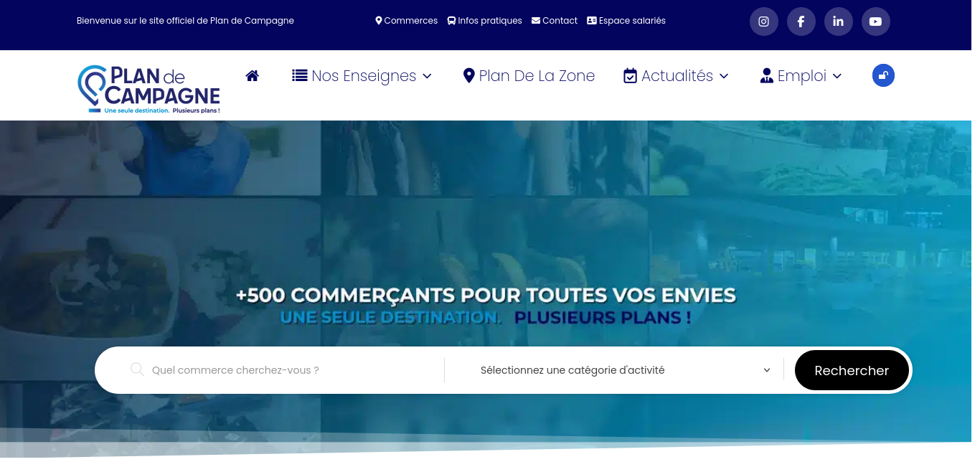Screen dimensions: 980x467
Task: Click the home icon in navigation
Action: (x=252, y=76)
